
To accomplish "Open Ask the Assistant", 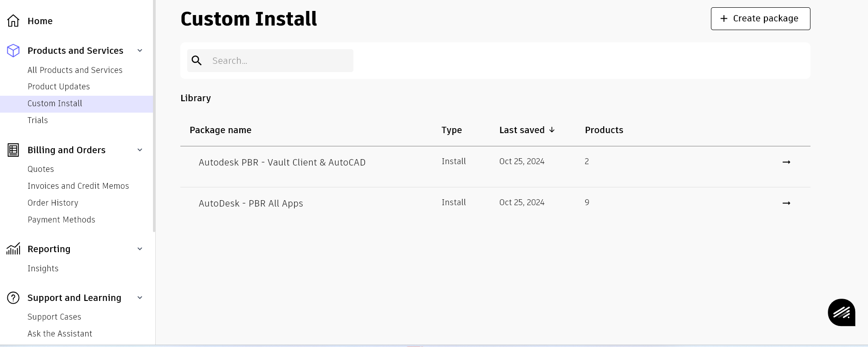I will coord(60,334).
